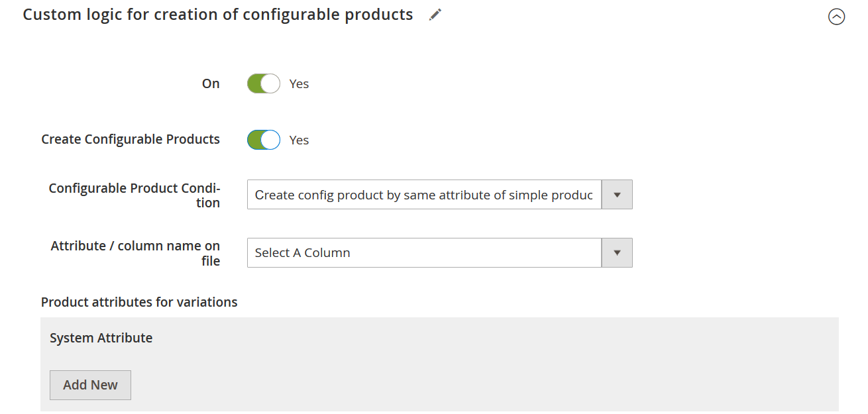Click Yes label next to Create Configurable Products switch
Viewport: 868px width, 414px height.
[299, 140]
